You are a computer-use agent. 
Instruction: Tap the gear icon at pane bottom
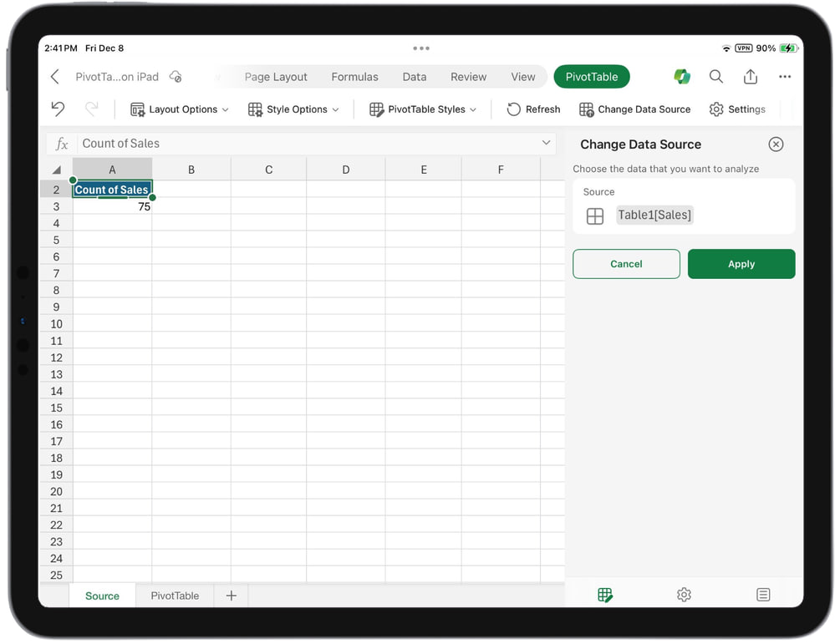684,595
